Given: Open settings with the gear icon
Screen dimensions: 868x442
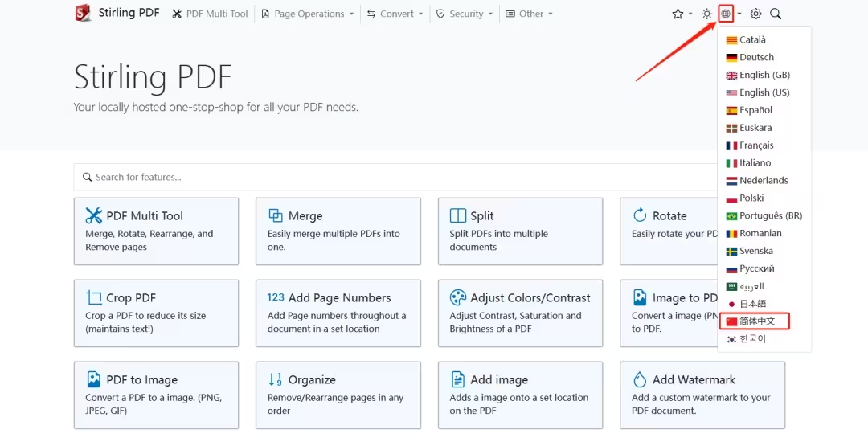Looking at the screenshot, I should [755, 14].
